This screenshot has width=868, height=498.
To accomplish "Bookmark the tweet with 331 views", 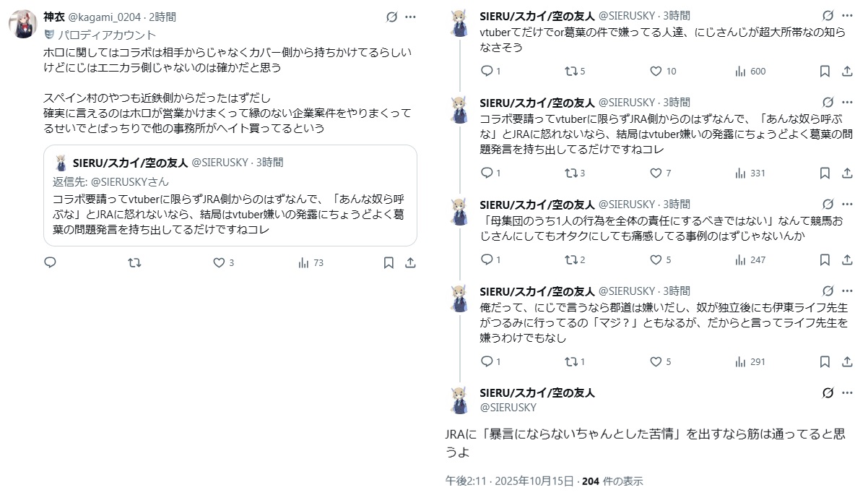I will pos(825,173).
